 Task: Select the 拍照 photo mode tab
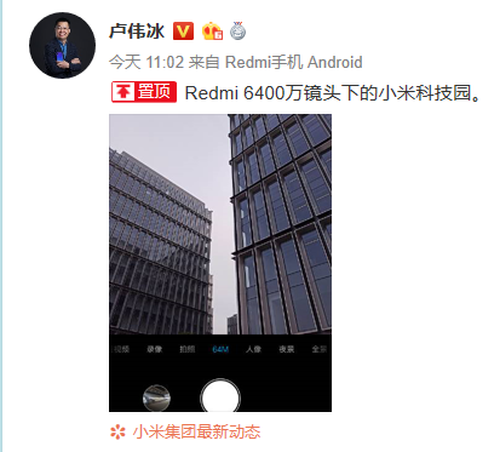click(x=187, y=349)
